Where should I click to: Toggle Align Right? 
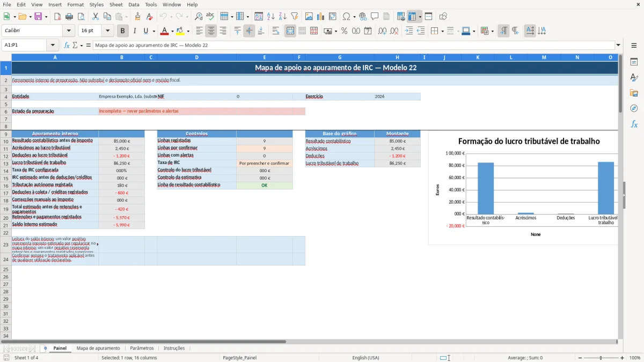pos(223,31)
